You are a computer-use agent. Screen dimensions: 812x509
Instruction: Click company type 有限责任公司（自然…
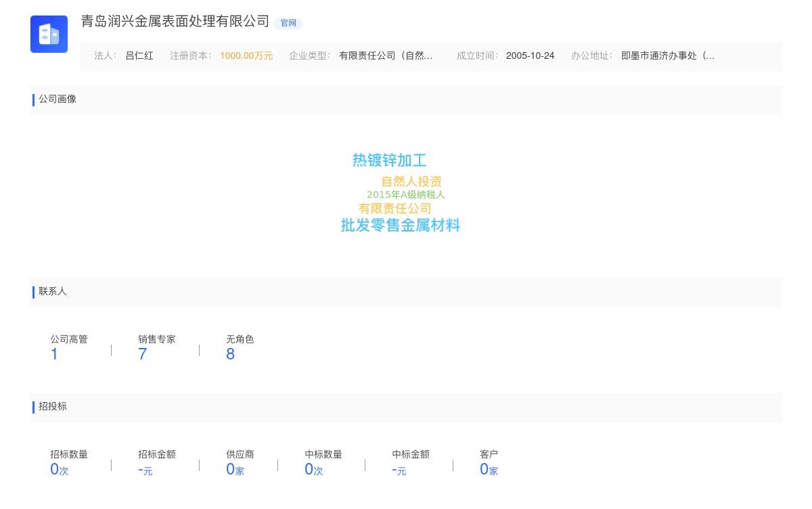(386, 56)
